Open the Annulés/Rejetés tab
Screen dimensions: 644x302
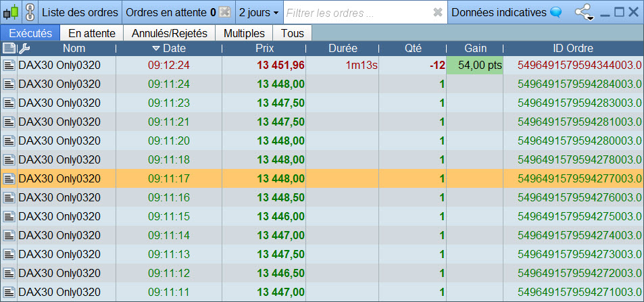(169, 33)
